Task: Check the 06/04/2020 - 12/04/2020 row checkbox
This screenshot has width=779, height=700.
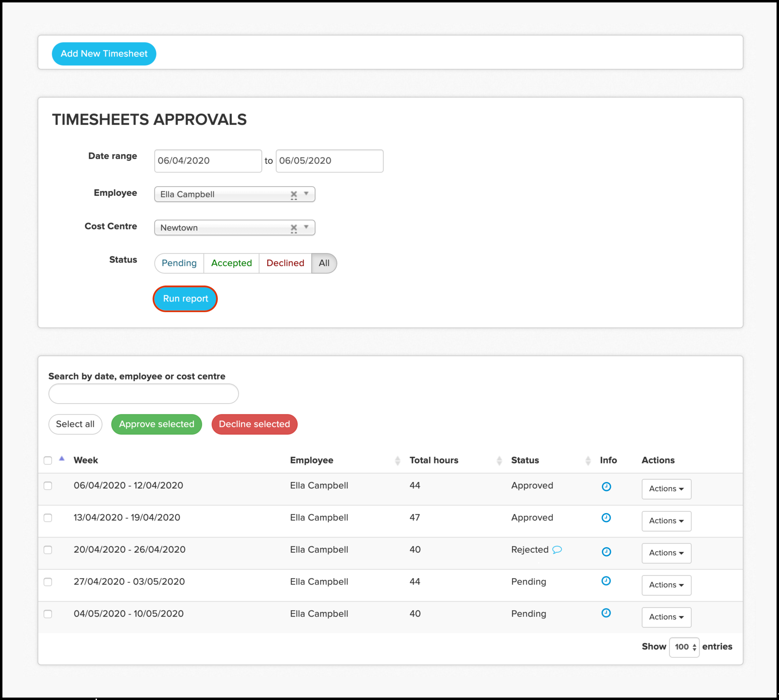Action: [x=48, y=486]
